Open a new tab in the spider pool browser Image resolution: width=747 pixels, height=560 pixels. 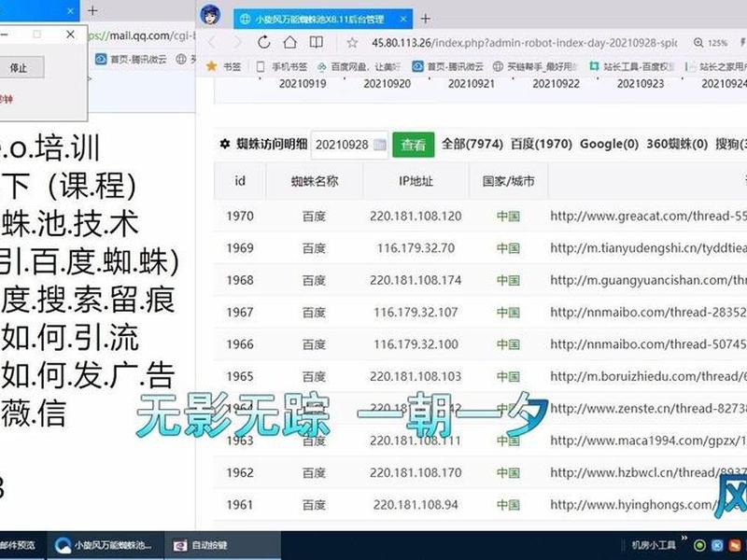426,19
